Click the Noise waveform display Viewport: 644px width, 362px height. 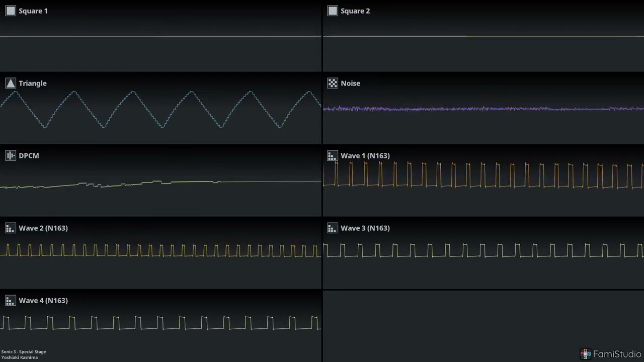pos(483,109)
